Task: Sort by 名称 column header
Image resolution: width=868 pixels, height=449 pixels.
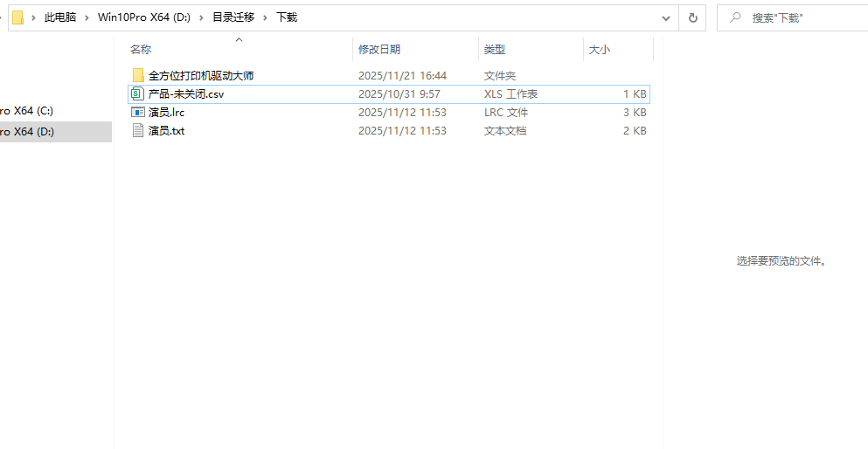Action: tap(141, 50)
